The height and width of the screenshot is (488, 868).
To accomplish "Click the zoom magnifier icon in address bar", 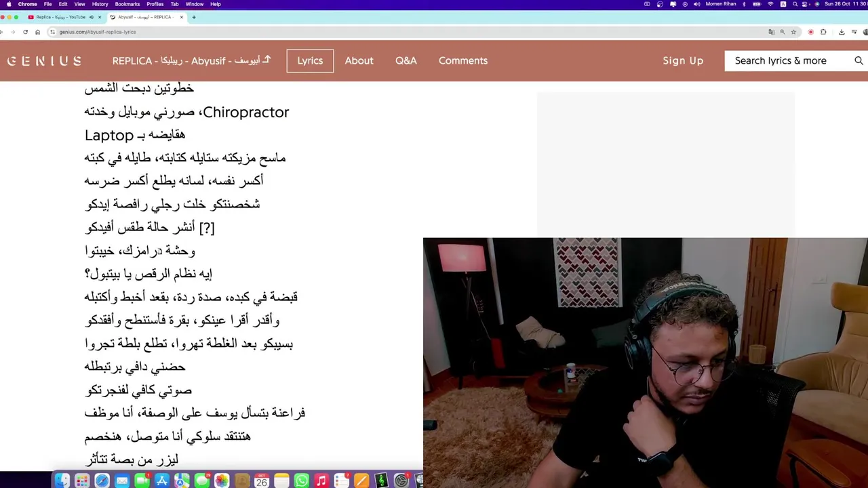I will (x=783, y=32).
